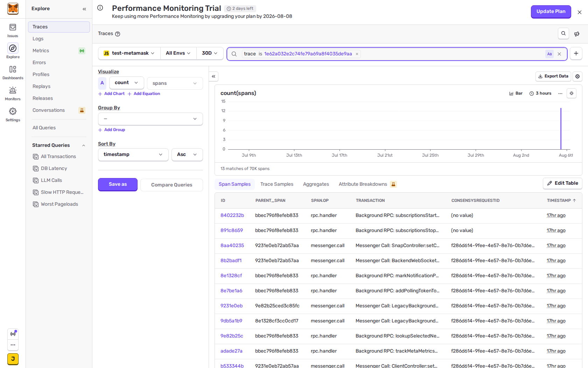The width and height of the screenshot is (588, 368).
Task: Change the count aggregate function dropdown
Action: pos(126,83)
